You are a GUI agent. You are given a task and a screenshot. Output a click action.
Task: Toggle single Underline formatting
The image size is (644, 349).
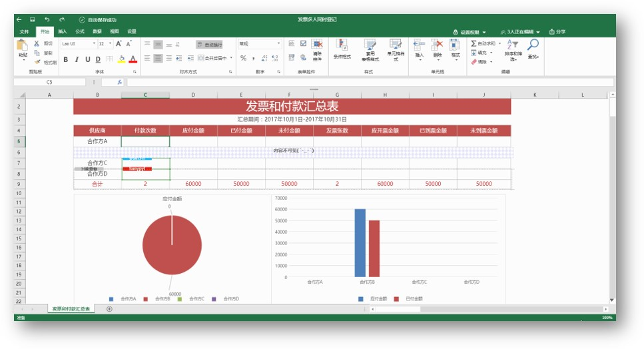[87, 59]
